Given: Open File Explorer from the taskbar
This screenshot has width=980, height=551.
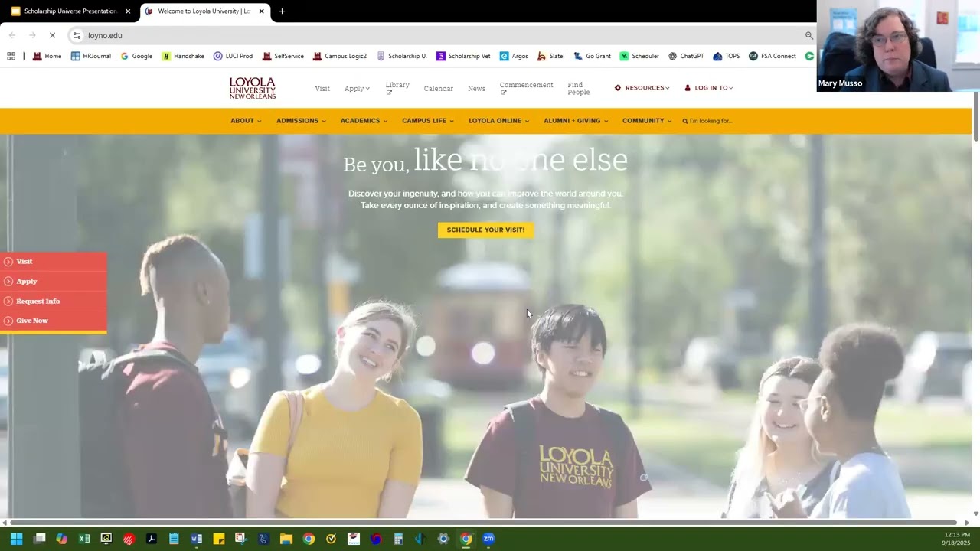Looking at the screenshot, I should tap(286, 539).
